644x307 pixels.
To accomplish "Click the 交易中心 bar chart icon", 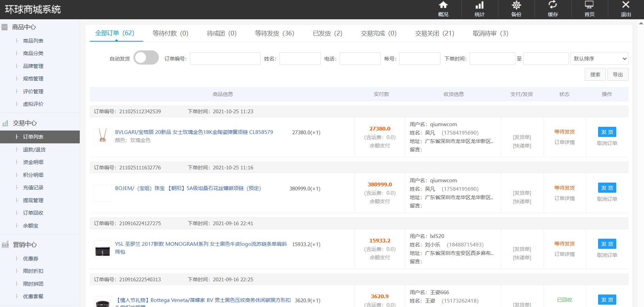I will coord(5,123).
